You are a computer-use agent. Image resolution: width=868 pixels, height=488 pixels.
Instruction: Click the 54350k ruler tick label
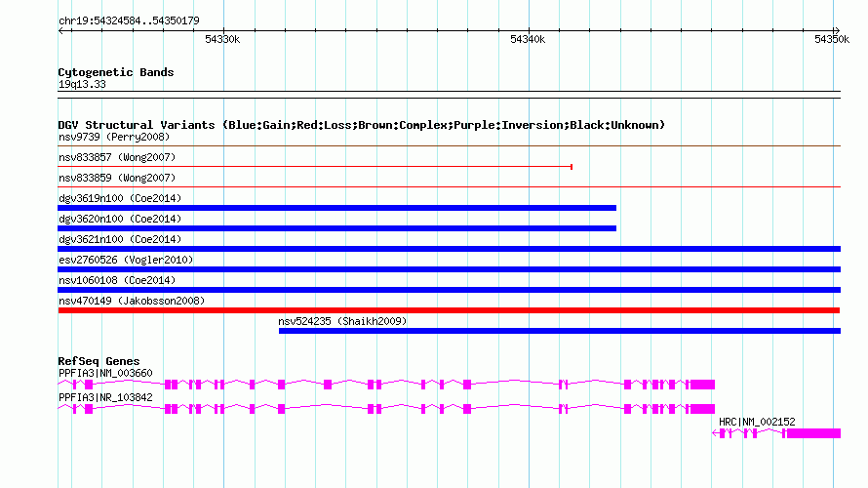pos(832,39)
